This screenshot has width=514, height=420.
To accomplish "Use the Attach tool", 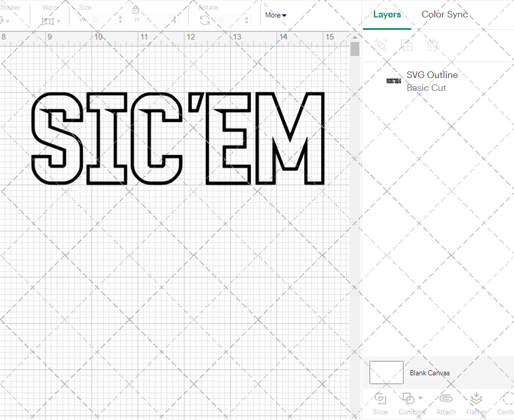I will 446,404.
